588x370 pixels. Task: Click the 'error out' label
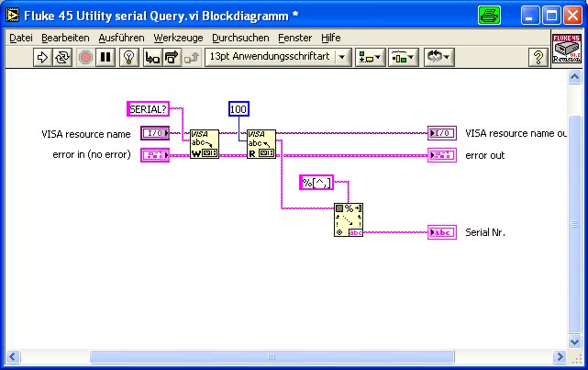pyautogui.click(x=485, y=155)
